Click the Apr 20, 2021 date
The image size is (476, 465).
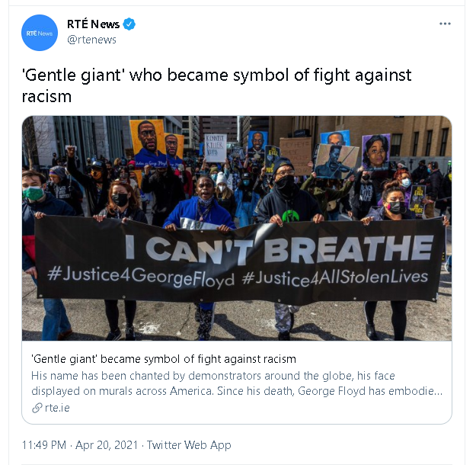pos(107,445)
